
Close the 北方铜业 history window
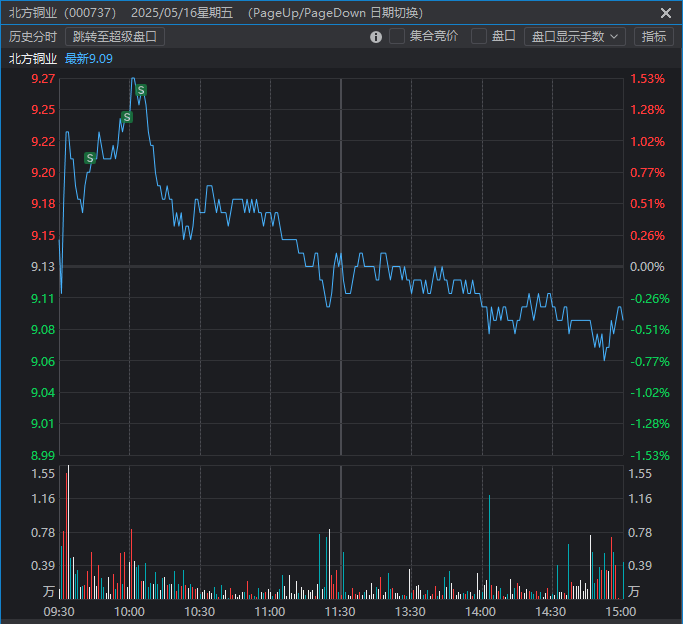[666, 12]
